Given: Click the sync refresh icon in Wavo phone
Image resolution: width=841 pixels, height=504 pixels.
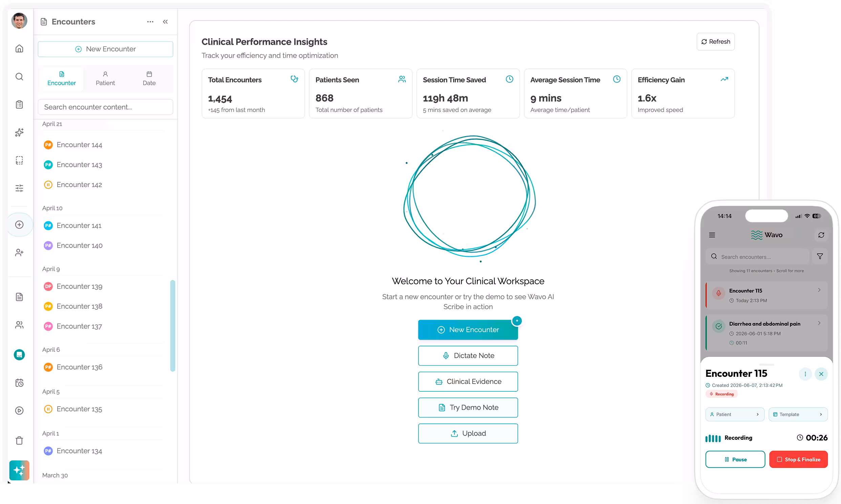Looking at the screenshot, I should coord(821,235).
